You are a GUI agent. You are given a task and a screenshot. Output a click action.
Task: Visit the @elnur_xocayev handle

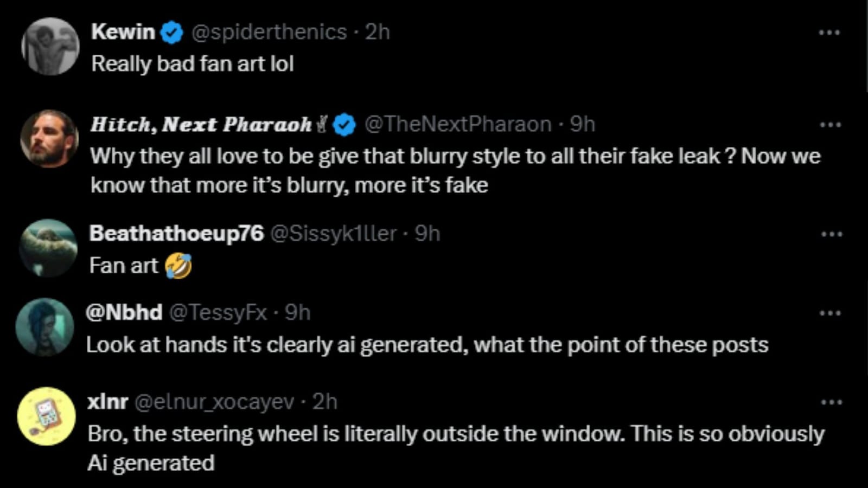pos(214,402)
